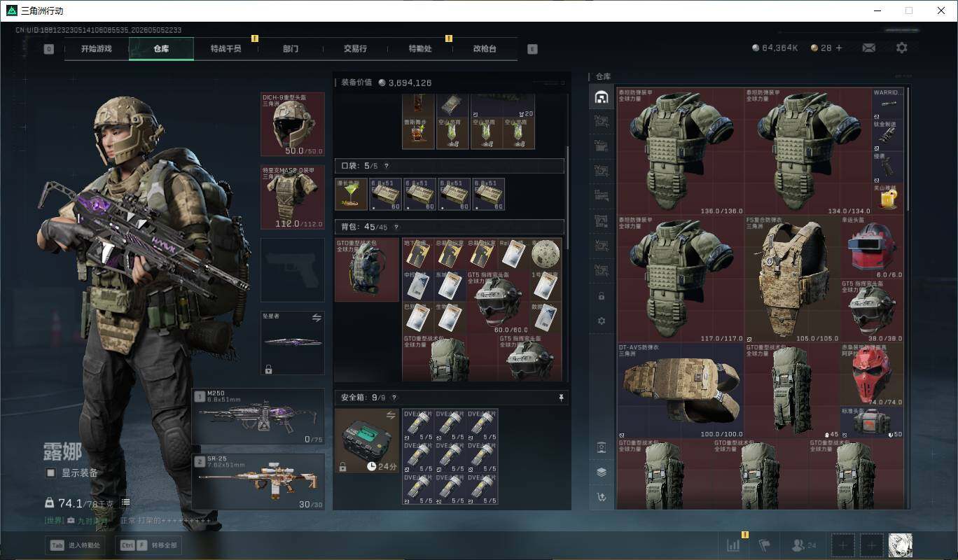Toggle the swap arrows on the safe box
Image resolution: width=958 pixels, height=560 pixels.
(391, 416)
